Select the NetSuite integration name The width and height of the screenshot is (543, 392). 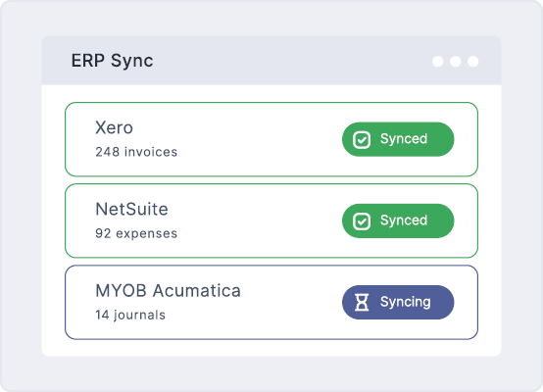[131, 209]
